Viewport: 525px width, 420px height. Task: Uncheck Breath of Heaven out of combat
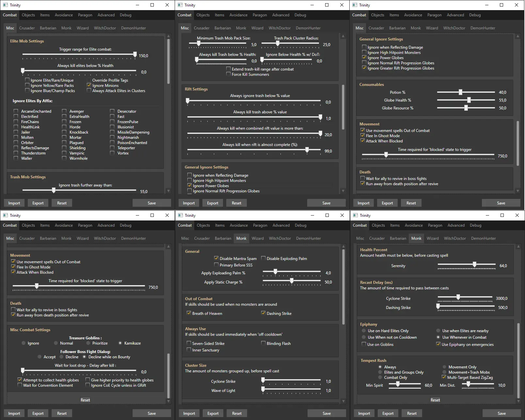tap(189, 313)
